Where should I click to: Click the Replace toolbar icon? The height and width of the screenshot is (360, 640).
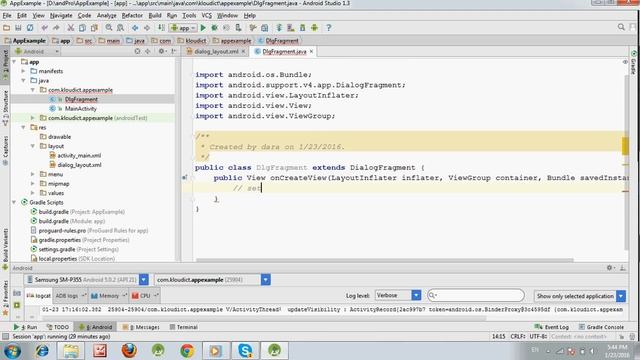tap(120, 28)
